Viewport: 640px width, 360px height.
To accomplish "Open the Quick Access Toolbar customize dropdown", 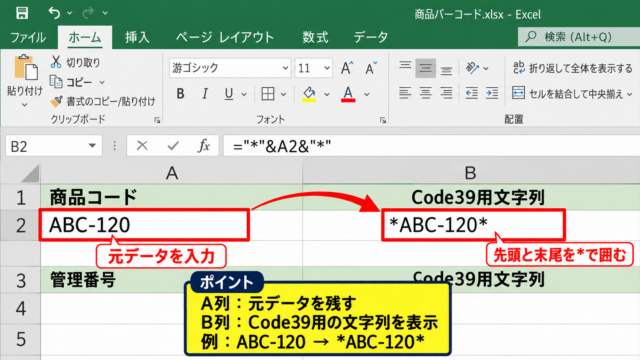I will [105, 13].
